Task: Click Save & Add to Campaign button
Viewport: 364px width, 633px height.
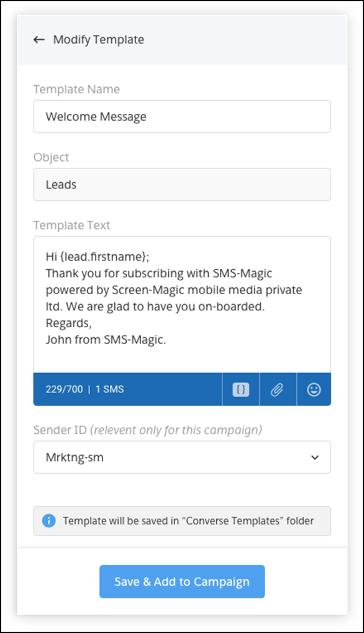Action: [x=182, y=582]
